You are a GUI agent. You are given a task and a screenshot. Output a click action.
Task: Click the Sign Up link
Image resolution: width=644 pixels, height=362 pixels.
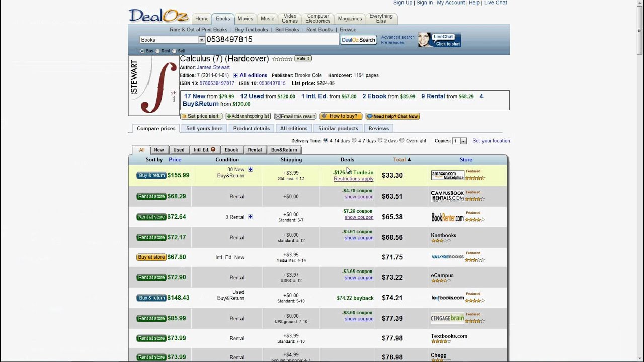(403, 3)
